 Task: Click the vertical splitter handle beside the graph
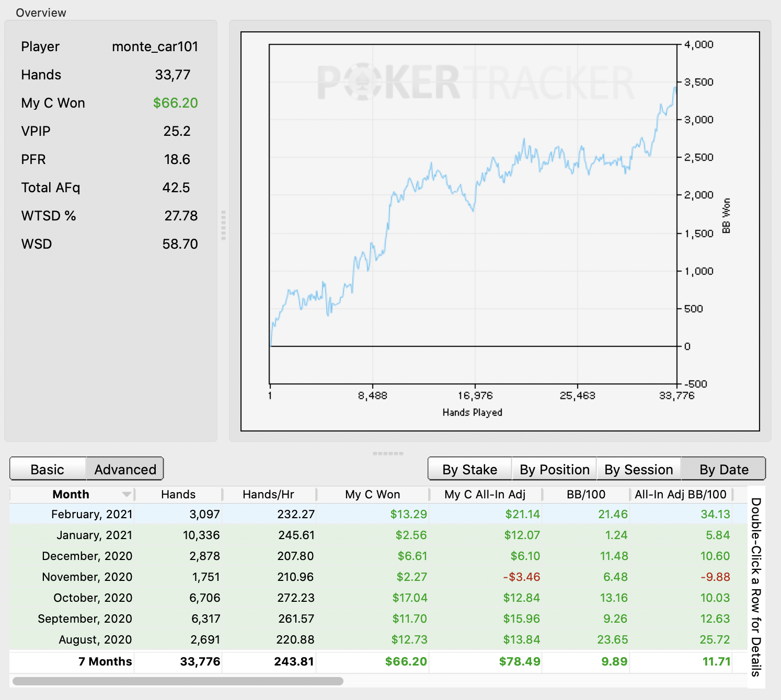point(223,225)
